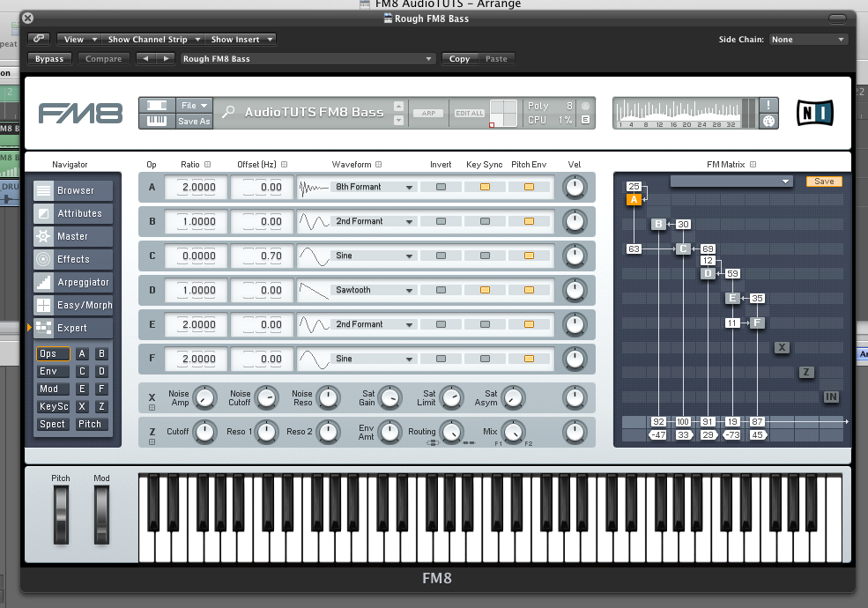Switch to the KeySc expert tab

tap(53, 406)
